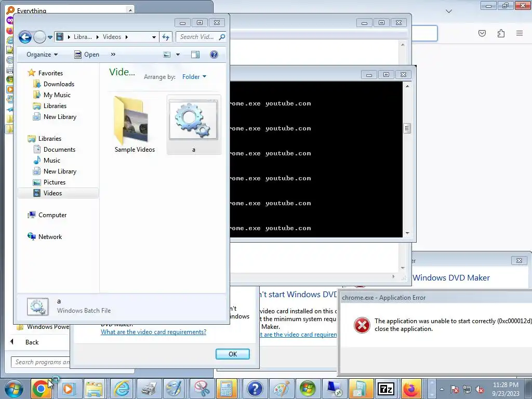Screen dimensions: 532x399
Task: Open Firefox extensions puzzle icon
Action: coord(501,33)
